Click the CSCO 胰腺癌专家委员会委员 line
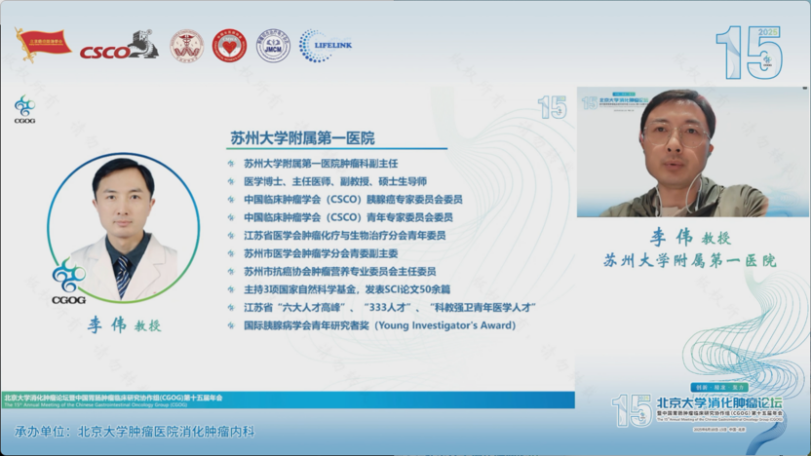 pos(353,199)
